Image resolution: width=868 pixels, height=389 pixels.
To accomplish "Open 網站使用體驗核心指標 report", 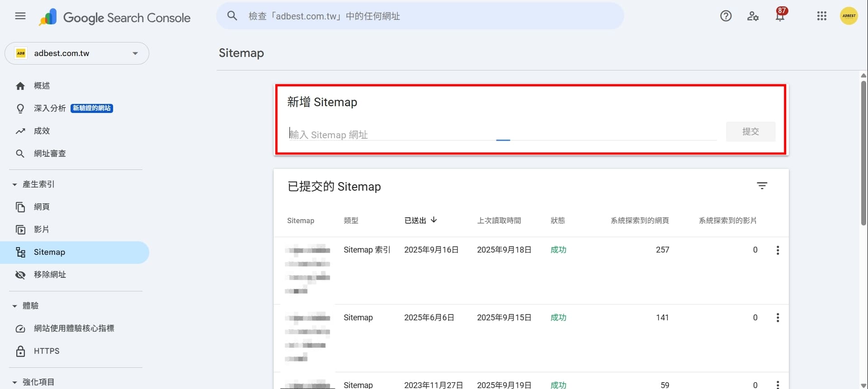I will coord(74,328).
